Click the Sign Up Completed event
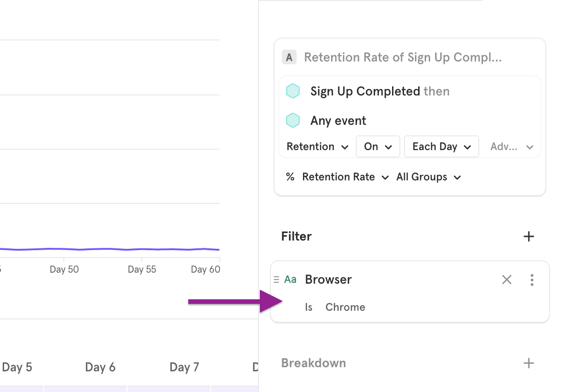This screenshot has width=561, height=392. (365, 91)
